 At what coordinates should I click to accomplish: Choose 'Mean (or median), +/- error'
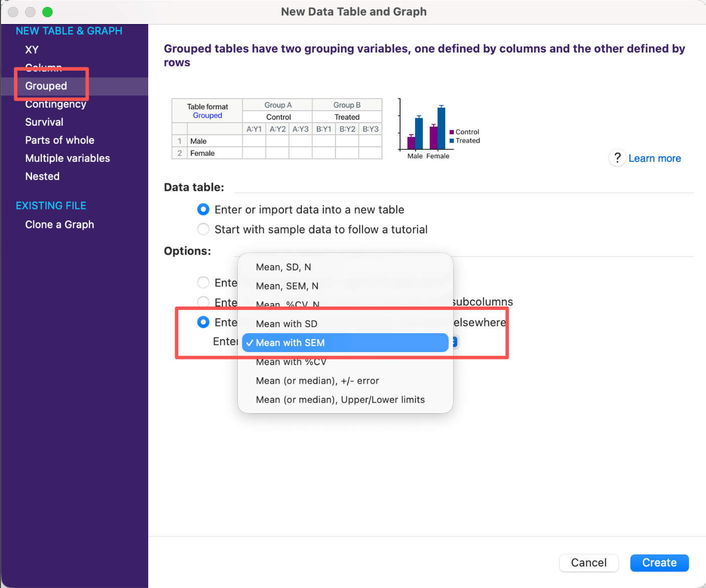pyautogui.click(x=317, y=381)
